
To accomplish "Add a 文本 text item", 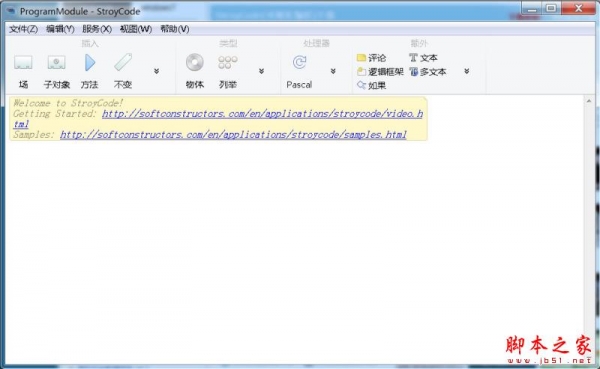I will click(x=423, y=58).
